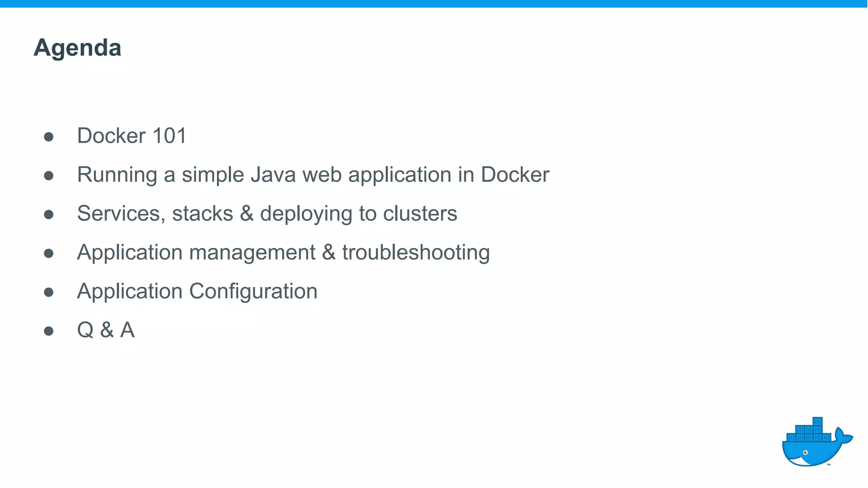The image size is (868, 488).
Task: Click the 'Docker 101' bullet item
Action: pos(131,136)
